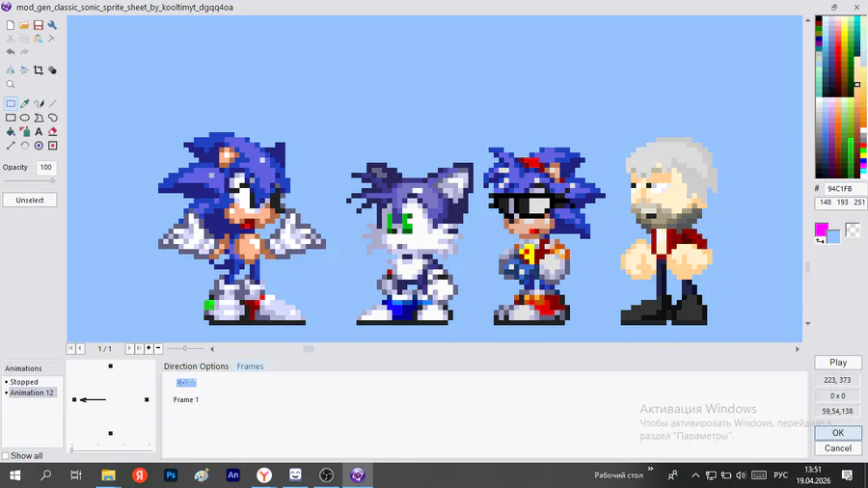View the Action Point tool
The height and width of the screenshot is (488, 868).
52,146
